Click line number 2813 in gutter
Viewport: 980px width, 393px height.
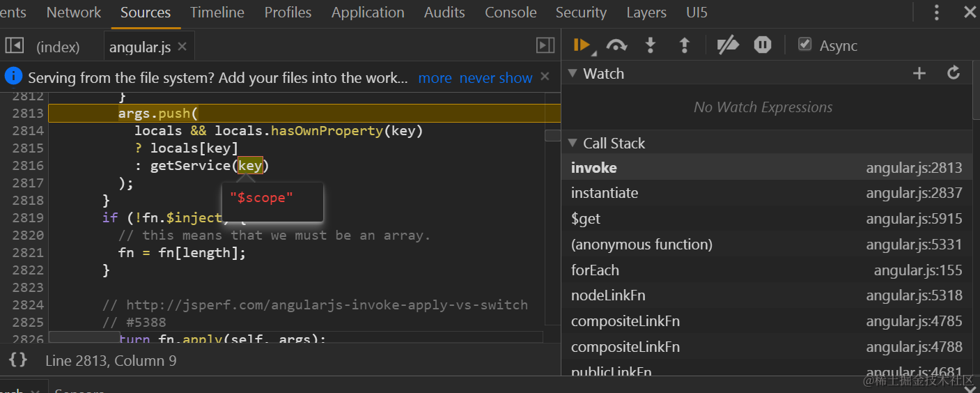[x=28, y=113]
